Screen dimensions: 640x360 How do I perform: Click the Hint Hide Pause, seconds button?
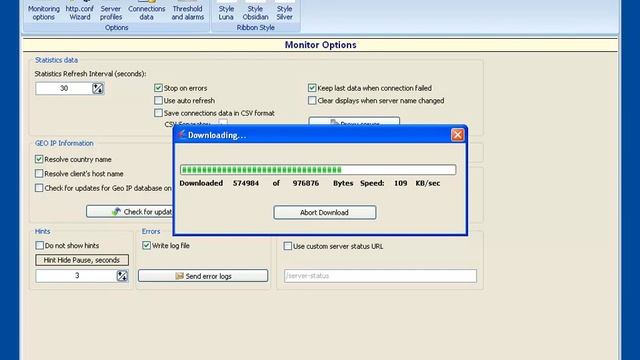82,260
